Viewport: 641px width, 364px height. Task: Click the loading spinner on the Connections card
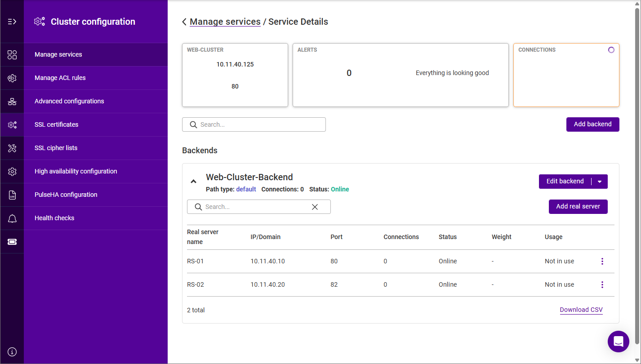point(611,50)
